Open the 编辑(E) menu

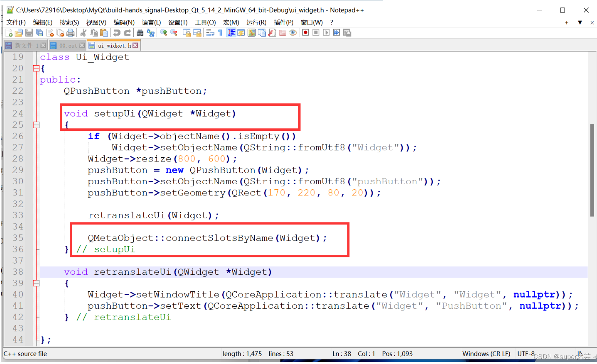coord(42,22)
